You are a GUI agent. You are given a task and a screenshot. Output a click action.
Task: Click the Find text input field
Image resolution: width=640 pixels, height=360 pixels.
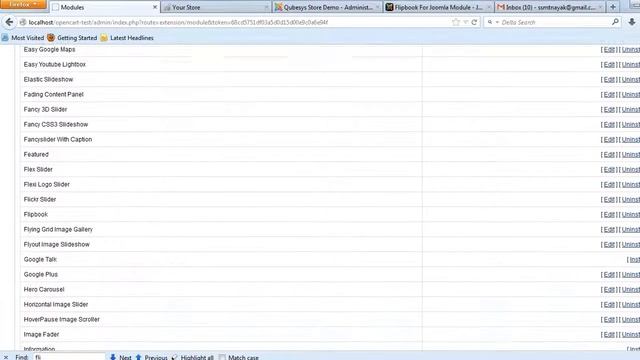69,357
